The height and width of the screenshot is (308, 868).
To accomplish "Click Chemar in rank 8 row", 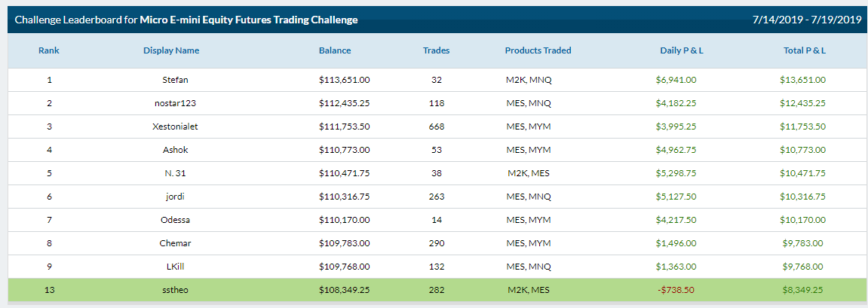I will click(x=175, y=242).
